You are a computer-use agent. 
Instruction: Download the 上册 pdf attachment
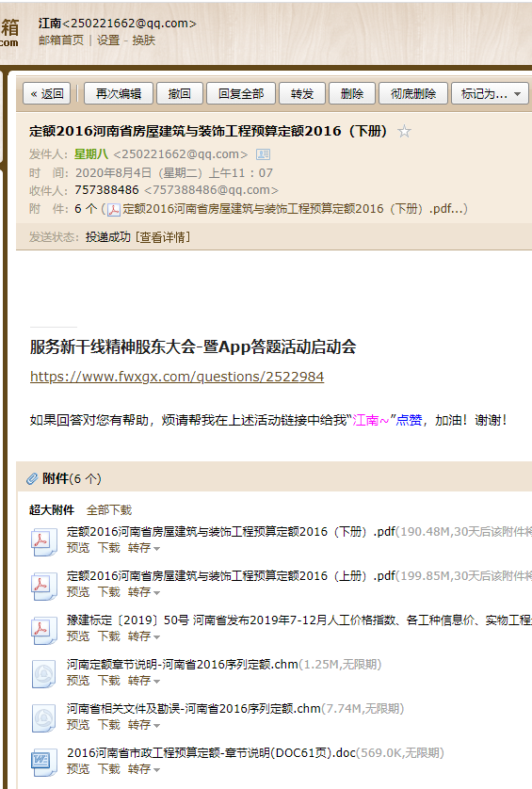pos(108,591)
